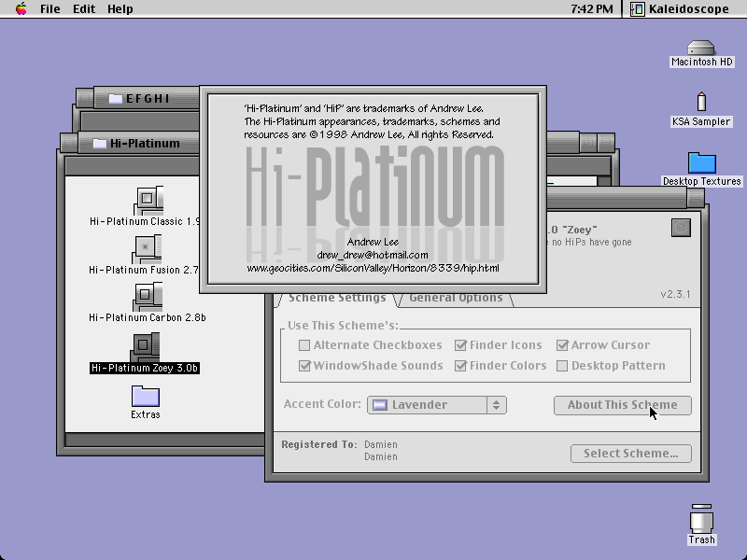Click the close box of Hi-Platinum window
747x560 pixels.
tap(69, 143)
